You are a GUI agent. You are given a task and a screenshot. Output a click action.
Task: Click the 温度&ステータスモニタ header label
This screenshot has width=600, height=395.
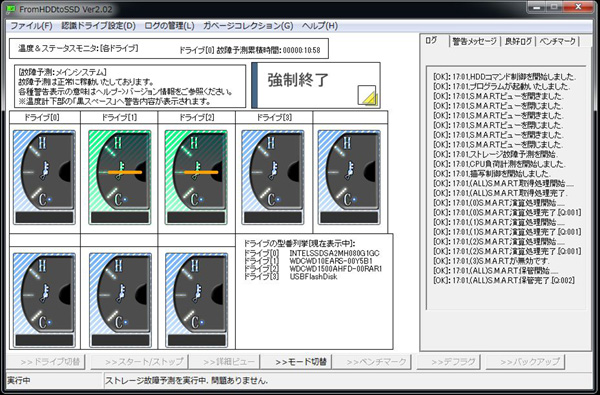point(78,49)
